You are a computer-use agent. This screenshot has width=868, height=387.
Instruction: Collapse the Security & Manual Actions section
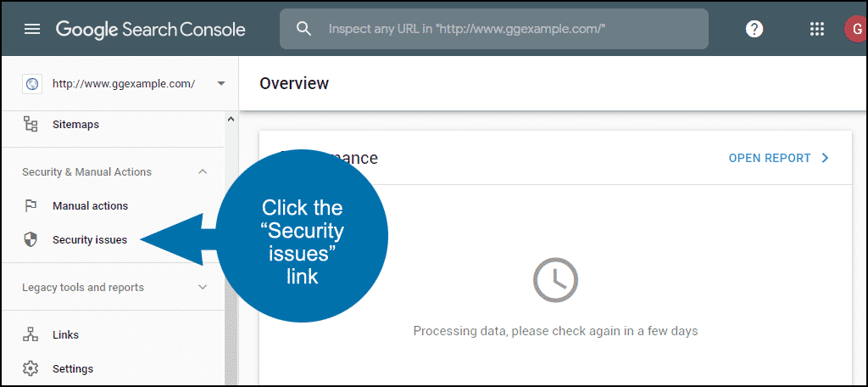click(x=203, y=172)
